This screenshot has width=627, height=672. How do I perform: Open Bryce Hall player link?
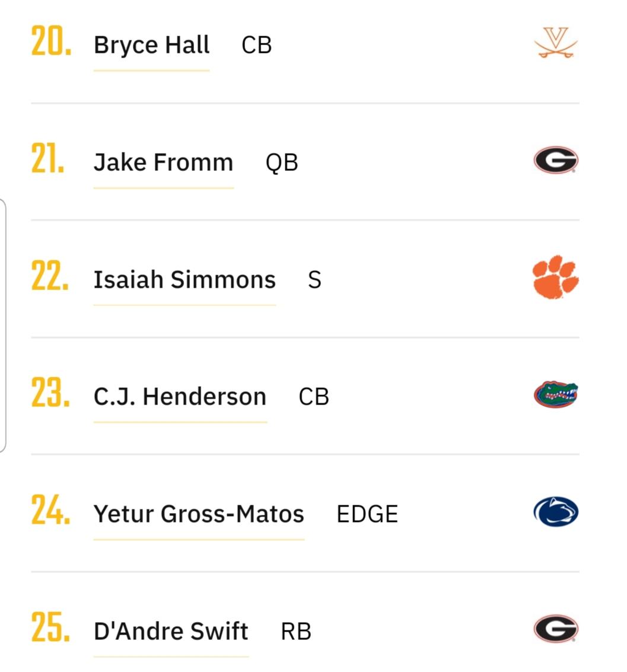(151, 45)
